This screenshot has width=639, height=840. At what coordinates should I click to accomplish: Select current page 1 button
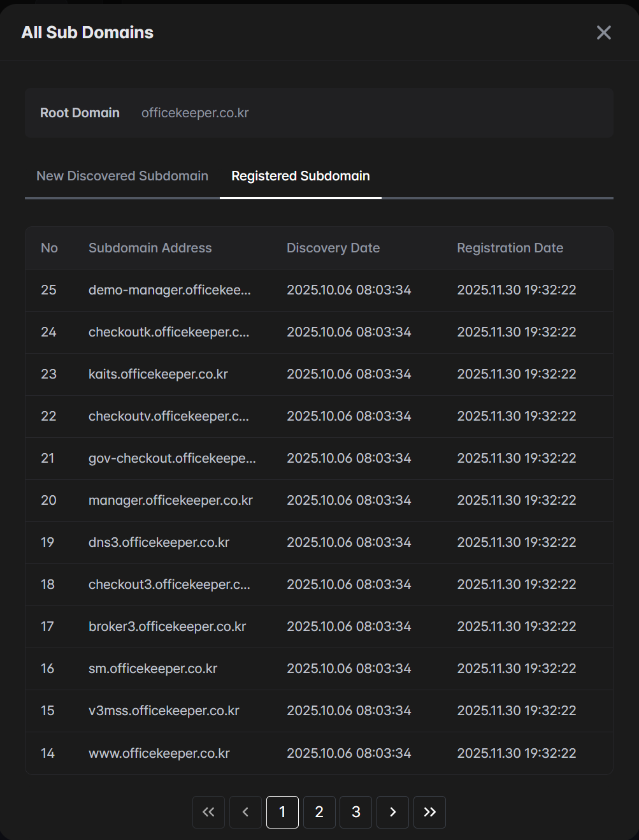282,812
